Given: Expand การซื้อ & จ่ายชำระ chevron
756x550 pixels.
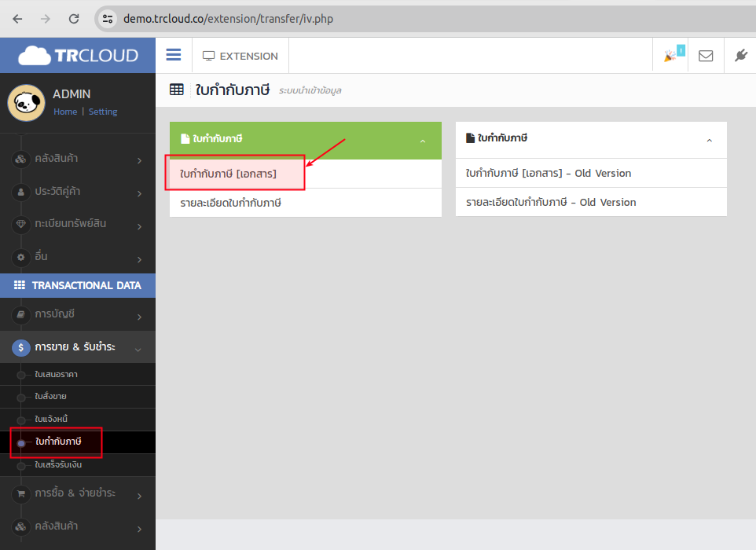Looking at the screenshot, I should [x=139, y=496].
